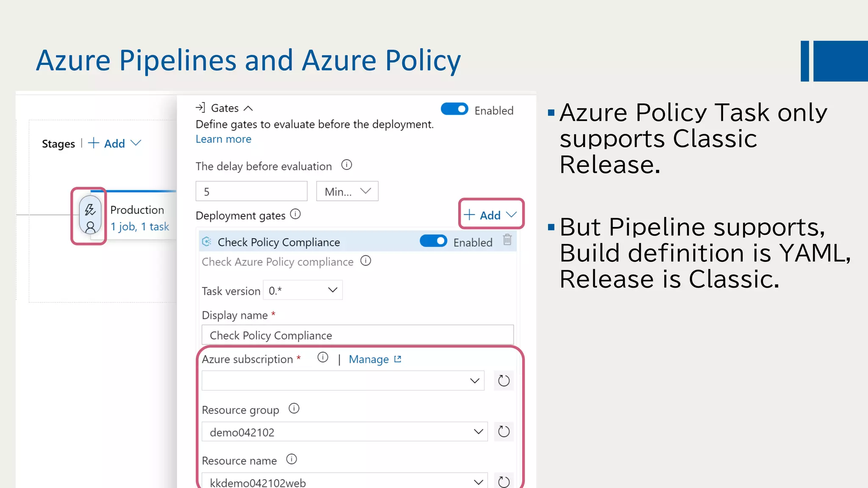Delete the Check Policy Compliance gate
Image resolution: width=868 pixels, height=488 pixels.
[507, 240]
